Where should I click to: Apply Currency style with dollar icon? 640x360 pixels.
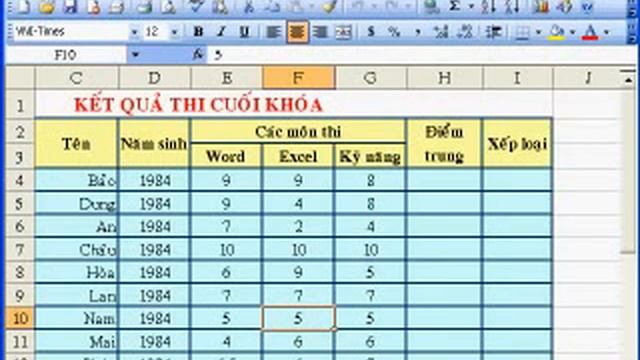[x=371, y=31]
